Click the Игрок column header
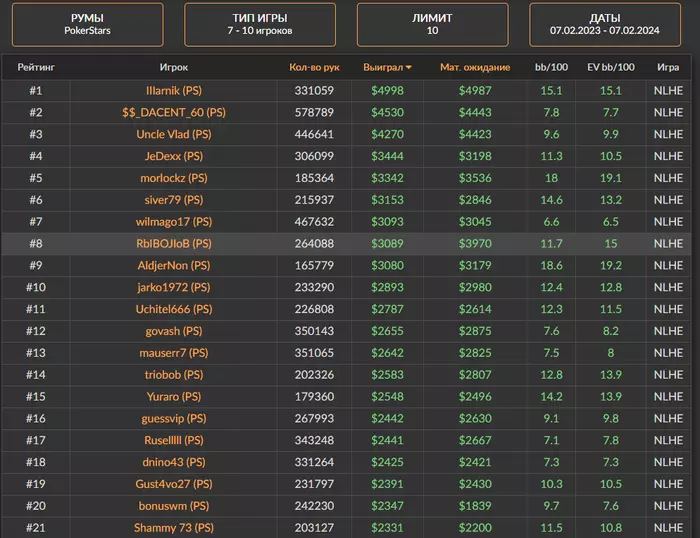 pyautogui.click(x=174, y=67)
